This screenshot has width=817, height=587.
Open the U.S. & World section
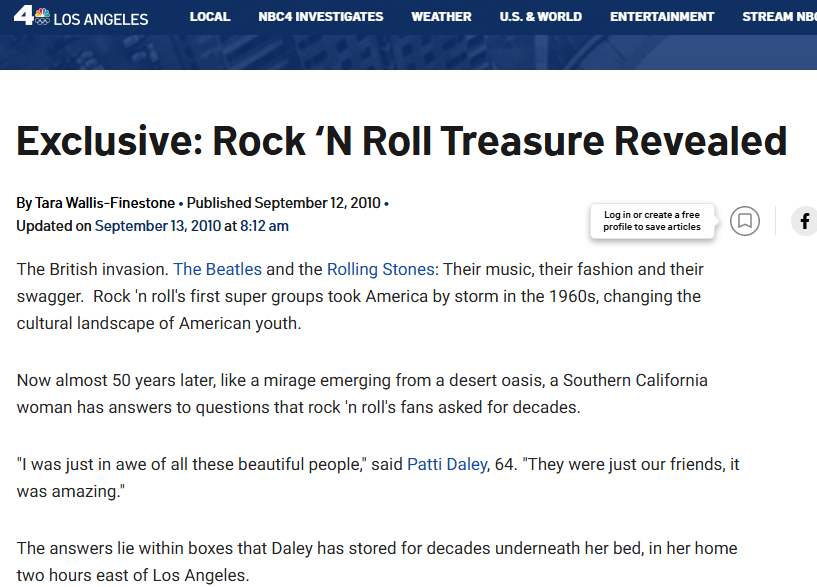[541, 17]
